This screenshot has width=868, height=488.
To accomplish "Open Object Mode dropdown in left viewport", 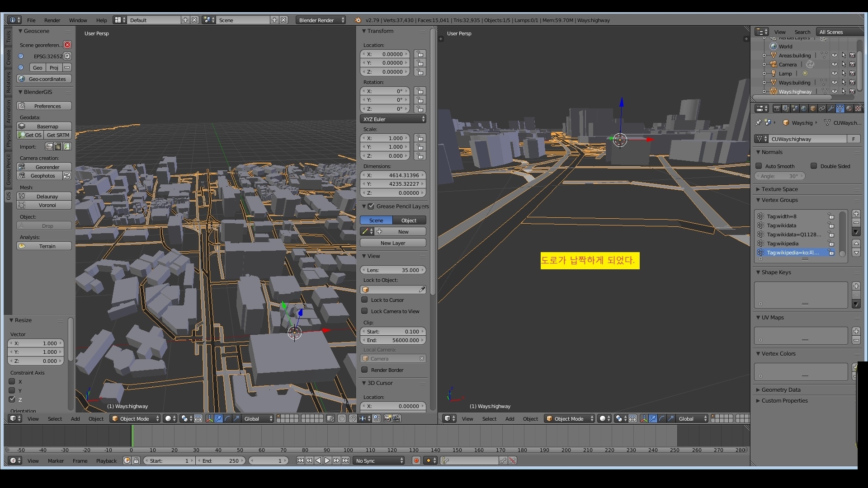I will 136,419.
